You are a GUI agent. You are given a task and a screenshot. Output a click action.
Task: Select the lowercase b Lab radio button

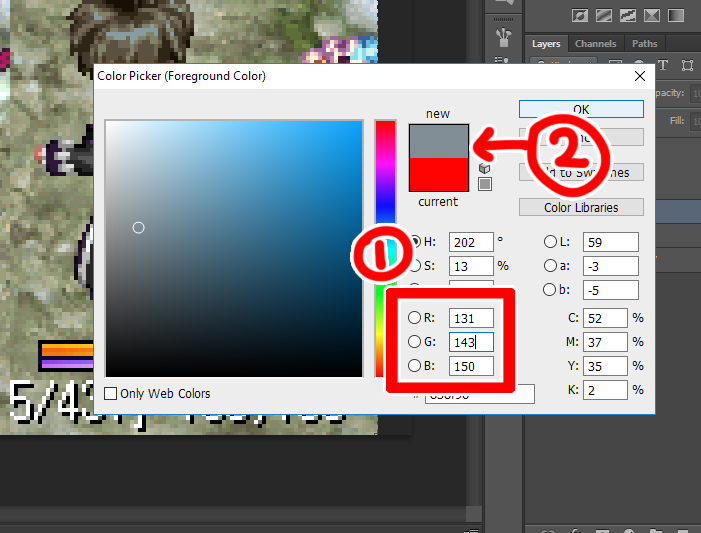(549, 290)
